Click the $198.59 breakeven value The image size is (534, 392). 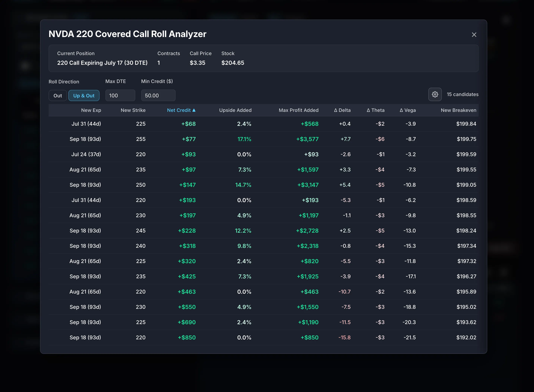tap(466, 200)
